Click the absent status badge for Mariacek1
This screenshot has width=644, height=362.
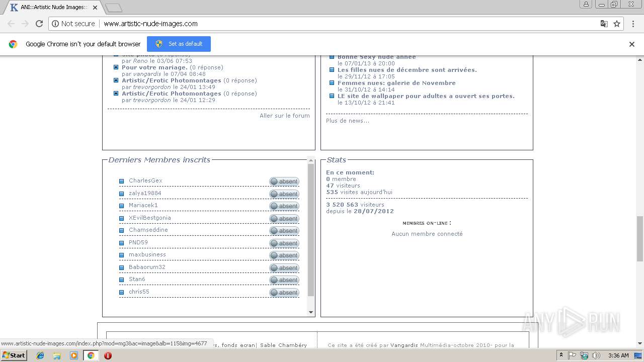point(284,206)
